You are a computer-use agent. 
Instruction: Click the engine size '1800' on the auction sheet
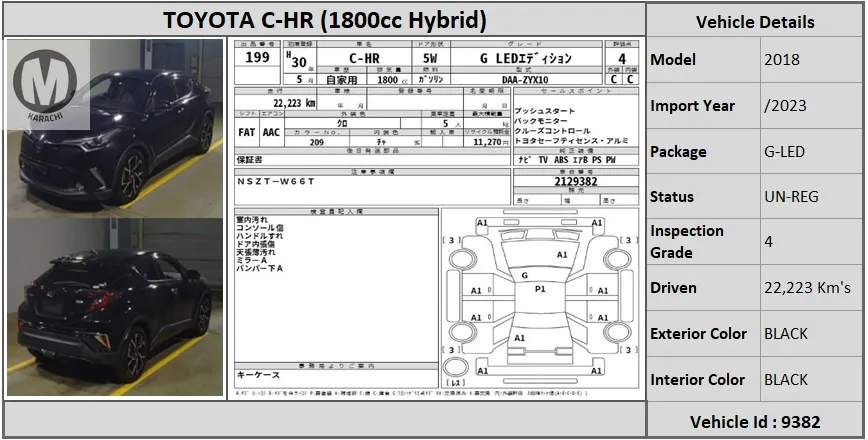coord(388,80)
